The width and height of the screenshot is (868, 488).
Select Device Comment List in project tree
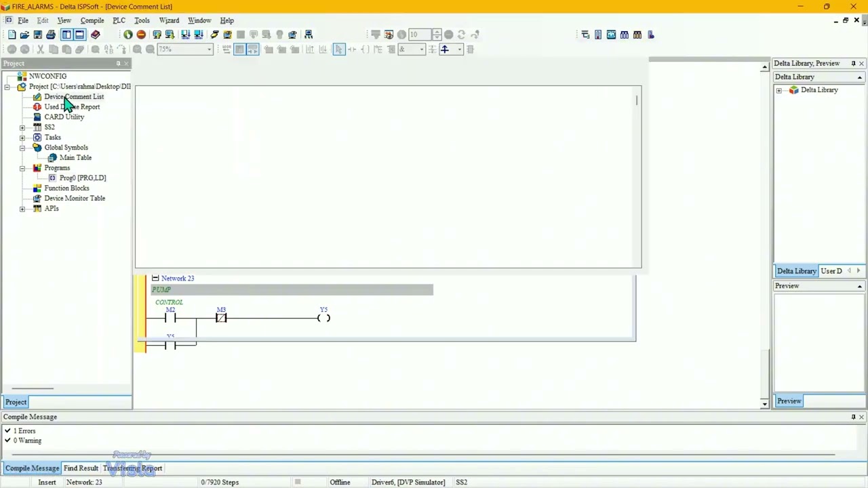[x=74, y=97]
